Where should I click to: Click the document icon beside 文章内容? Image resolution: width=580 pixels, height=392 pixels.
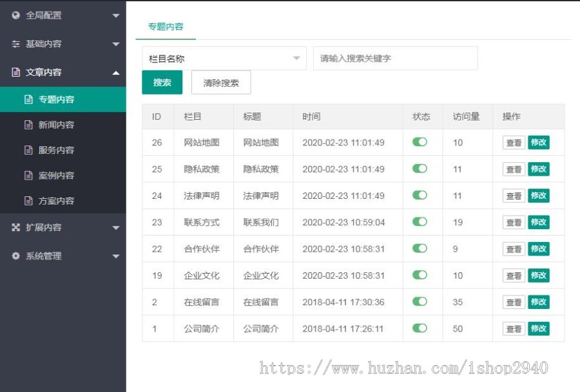coord(15,72)
